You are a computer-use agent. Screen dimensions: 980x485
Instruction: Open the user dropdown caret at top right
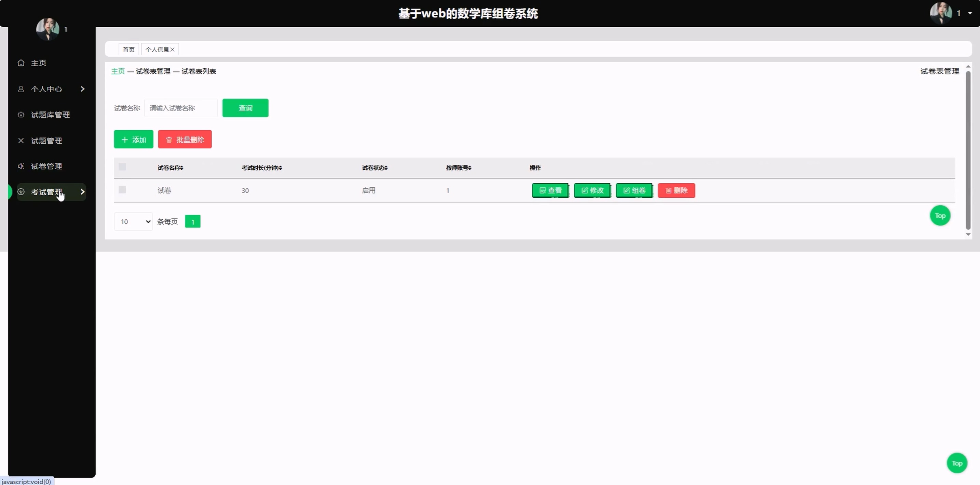click(x=970, y=13)
